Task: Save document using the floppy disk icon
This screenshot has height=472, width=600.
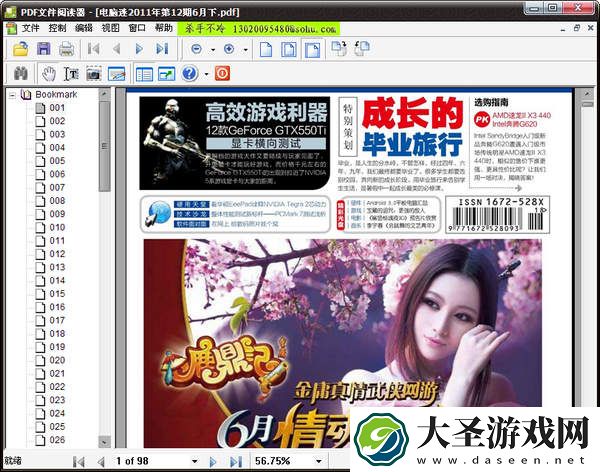Action: tap(44, 49)
